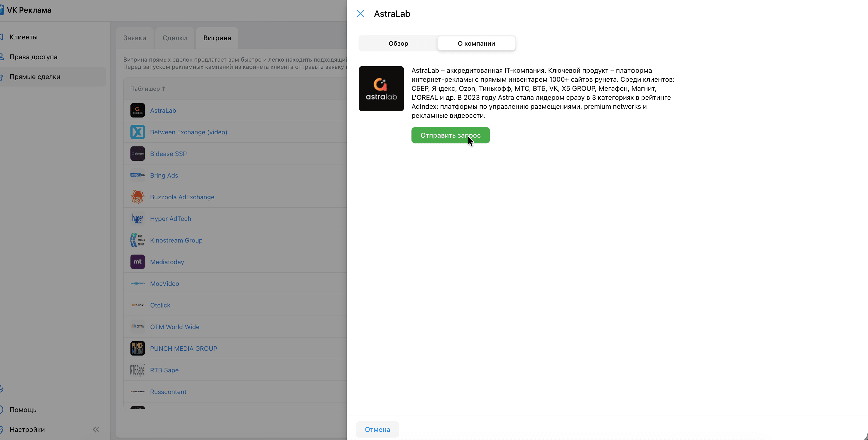
Task: Open the PUNCH MEDIA GROUP link
Action: coord(184,348)
